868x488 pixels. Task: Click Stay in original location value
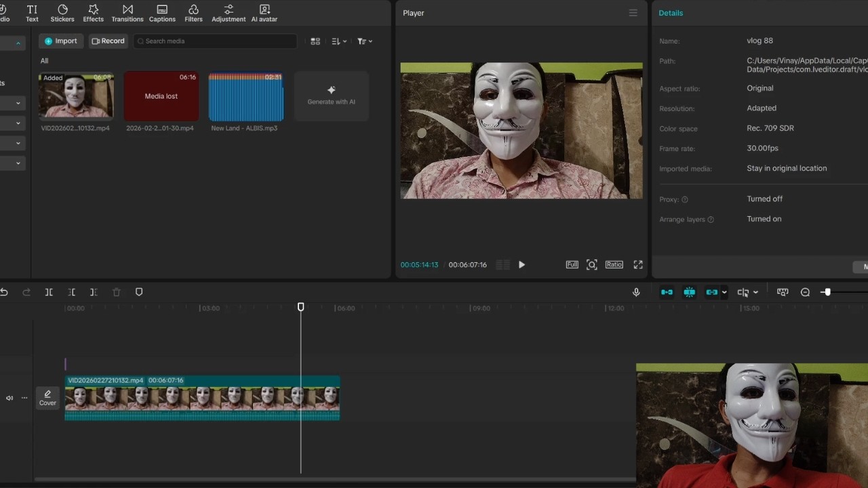[x=787, y=168]
